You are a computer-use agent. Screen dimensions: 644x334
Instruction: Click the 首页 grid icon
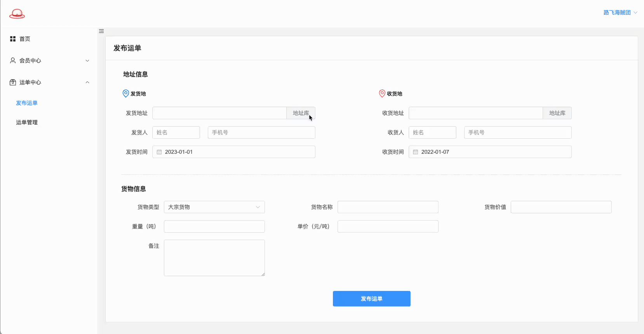tap(13, 39)
